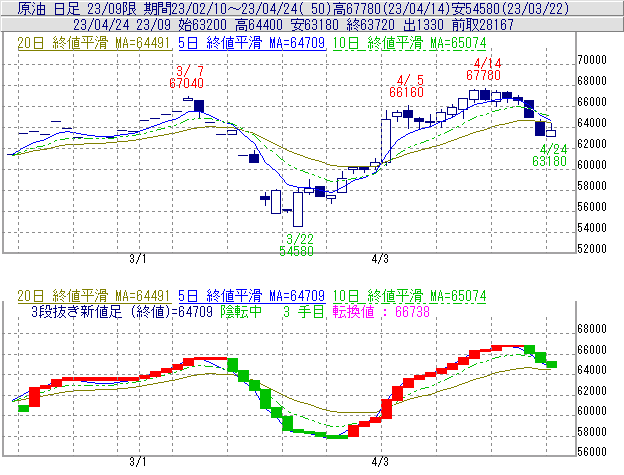Click the upper chart's 5日 終値平滑 MA=64709 legend
624x475 pixels.
point(252,43)
